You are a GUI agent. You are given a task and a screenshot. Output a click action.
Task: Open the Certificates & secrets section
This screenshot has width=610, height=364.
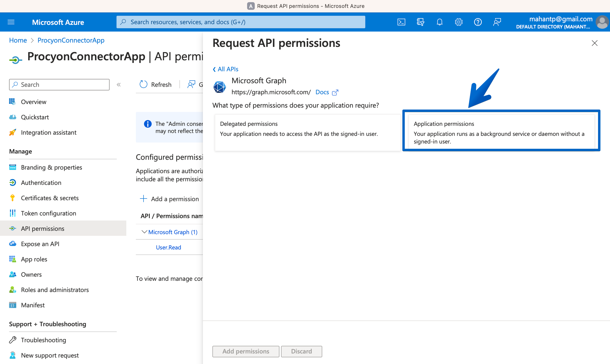pos(50,198)
